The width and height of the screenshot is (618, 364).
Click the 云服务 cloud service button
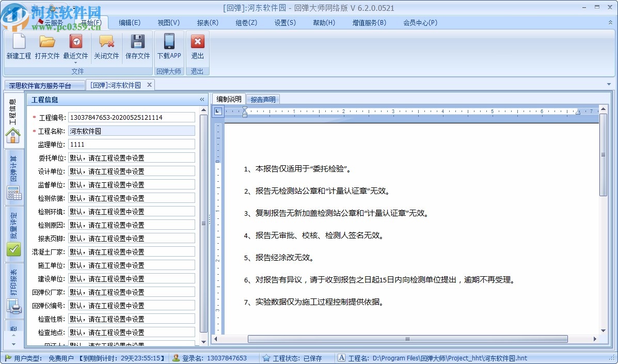pos(53,22)
